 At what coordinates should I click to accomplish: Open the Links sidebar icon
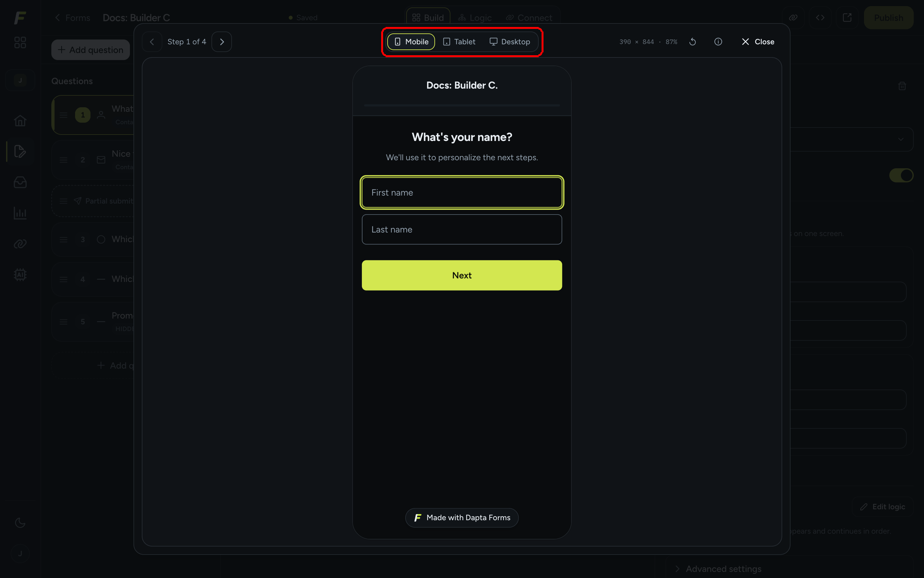click(20, 244)
